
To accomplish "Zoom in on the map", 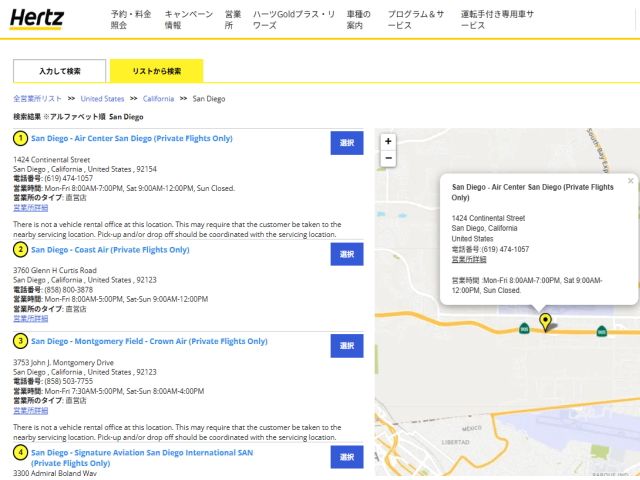I will [x=388, y=141].
